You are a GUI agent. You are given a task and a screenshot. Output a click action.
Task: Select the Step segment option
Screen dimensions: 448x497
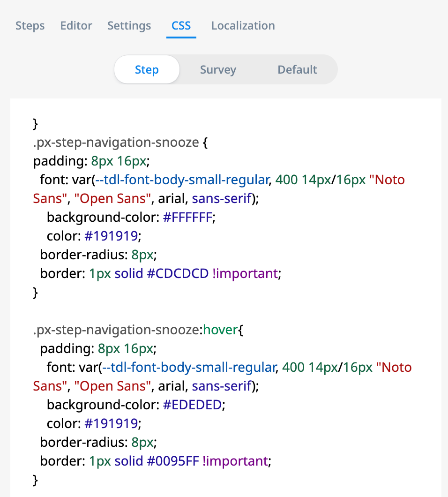(x=147, y=69)
